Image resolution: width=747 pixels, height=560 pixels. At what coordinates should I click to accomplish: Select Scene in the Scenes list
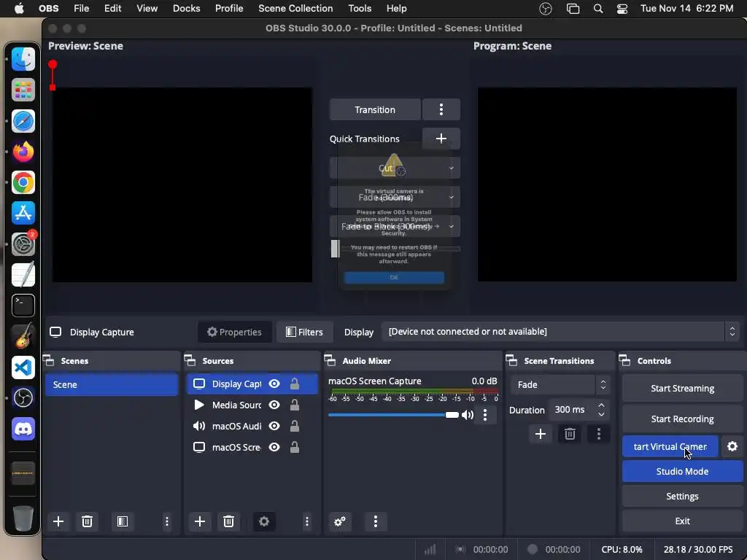coord(112,384)
